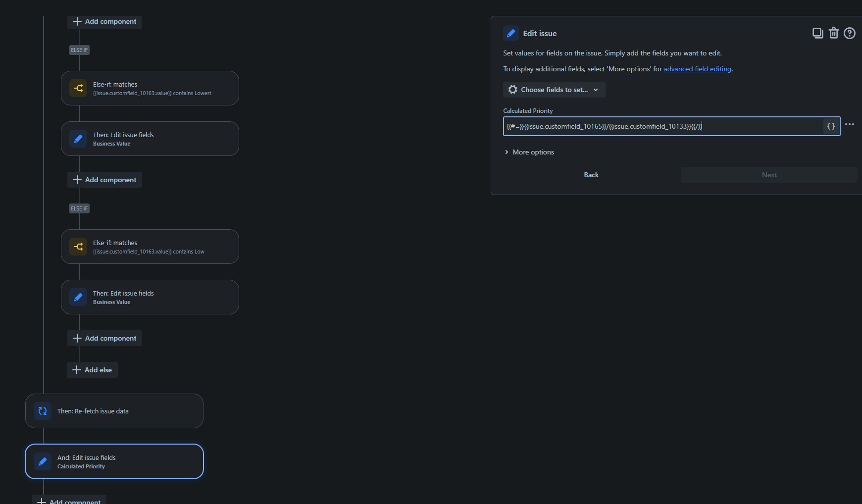The width and height of the screenshot is (862, 504).
Task: Click branch icon on Else-if contains Lowest block
Action: pos(78,88)
